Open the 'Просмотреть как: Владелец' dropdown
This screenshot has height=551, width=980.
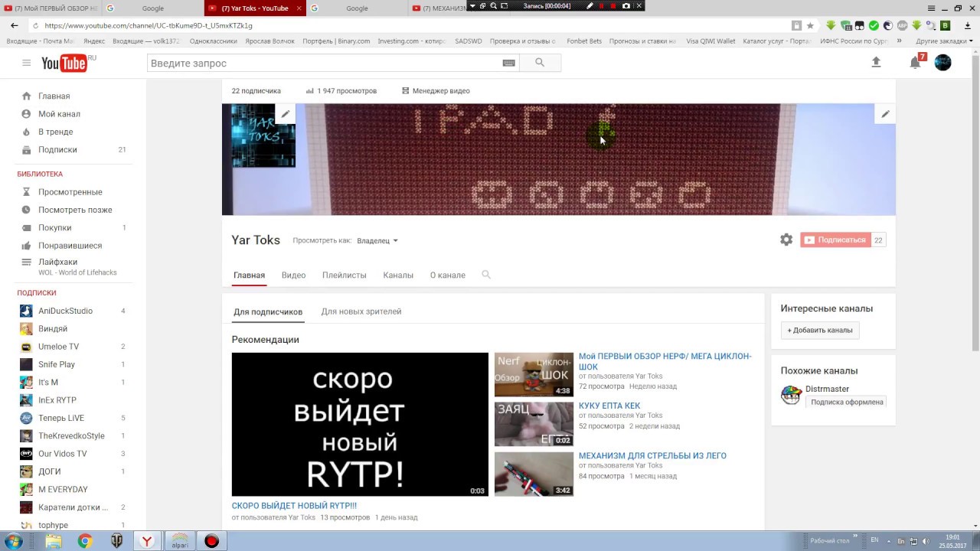tap(377, 240)
